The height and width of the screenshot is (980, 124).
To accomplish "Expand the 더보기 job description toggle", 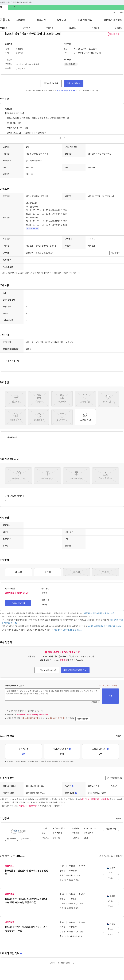I will (x=62, y=138).
